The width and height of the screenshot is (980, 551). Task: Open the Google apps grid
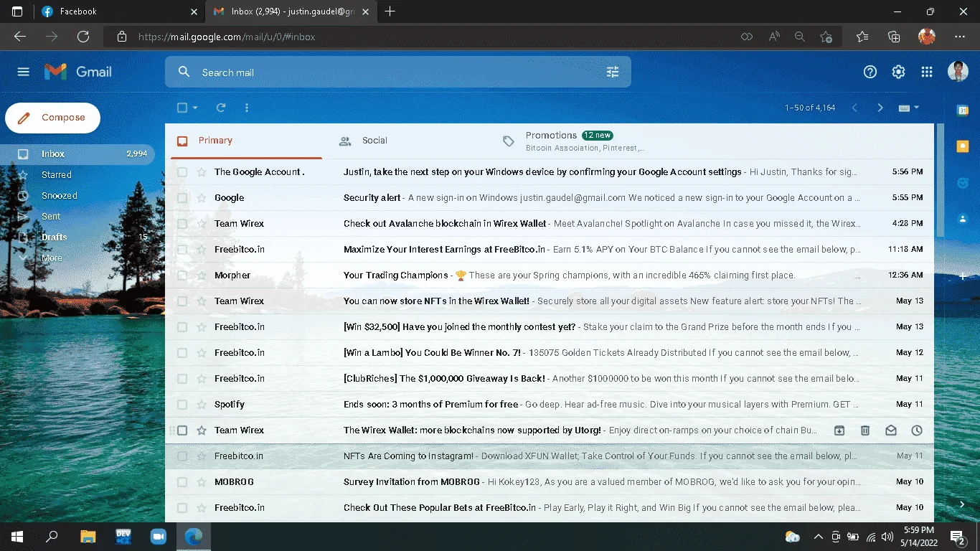(927, 72)
